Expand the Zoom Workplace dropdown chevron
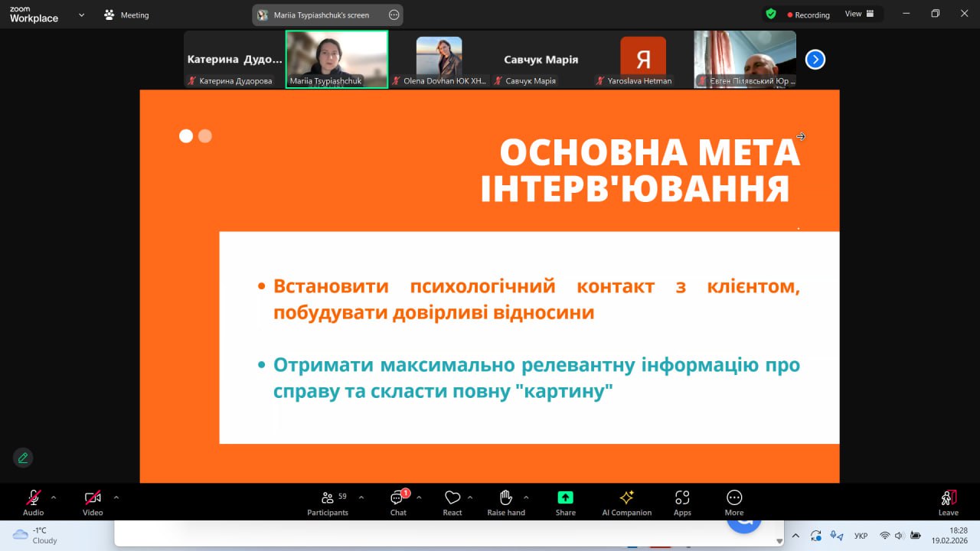Image resolution: width=980 pixels, height=551 pixels. pyautogui.click(x=82, y=15)
